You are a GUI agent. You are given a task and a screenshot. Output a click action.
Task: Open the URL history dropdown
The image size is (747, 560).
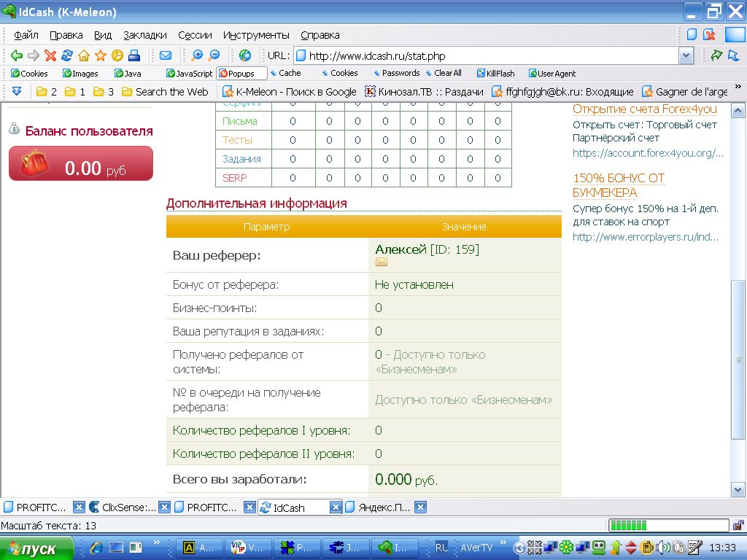[686, 55]
